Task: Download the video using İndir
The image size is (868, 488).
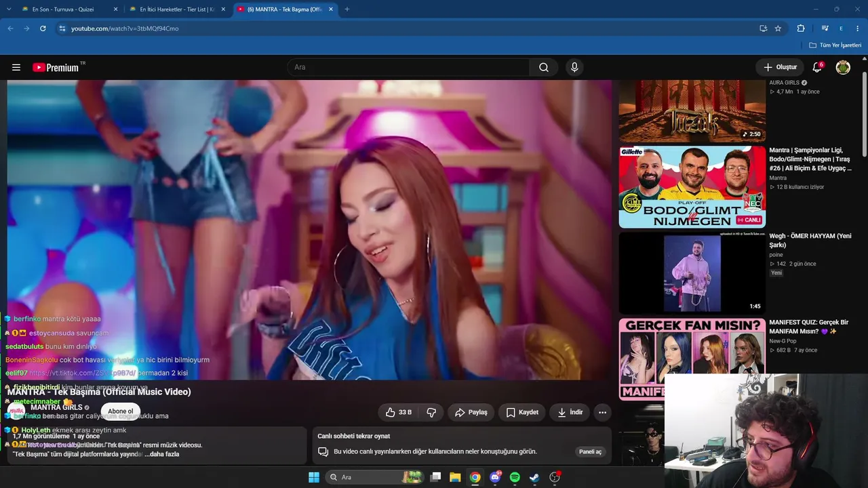Action: point(570,412)
